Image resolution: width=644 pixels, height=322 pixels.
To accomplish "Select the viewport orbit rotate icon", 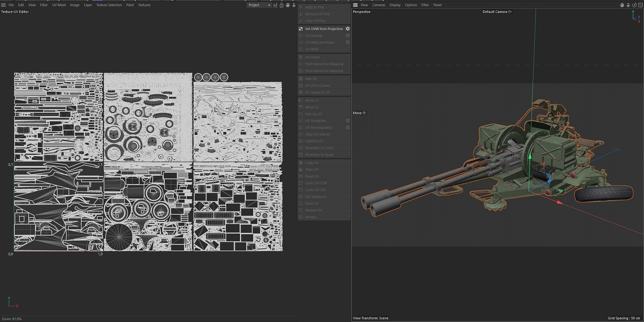I will pyautogui.click(x=634, y=5).
